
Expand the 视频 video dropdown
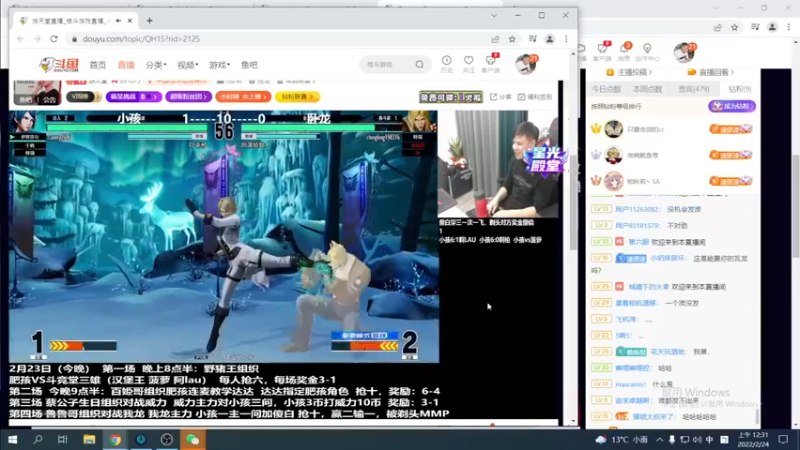[x=187, y=65]
